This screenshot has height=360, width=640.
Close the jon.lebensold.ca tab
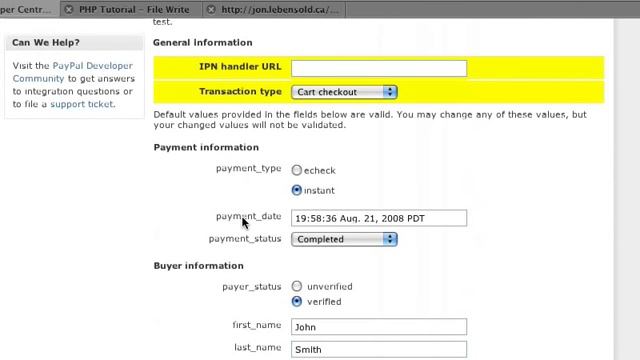[211, 9]
